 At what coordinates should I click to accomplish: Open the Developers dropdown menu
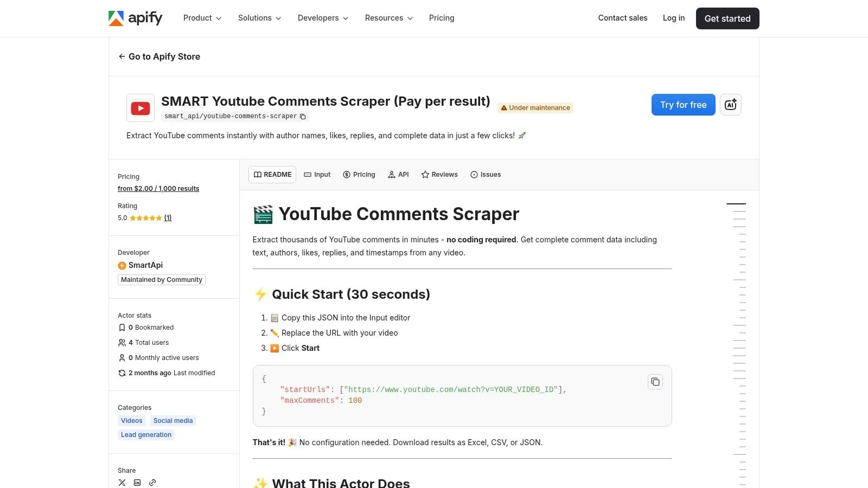(x=323, y=18)
